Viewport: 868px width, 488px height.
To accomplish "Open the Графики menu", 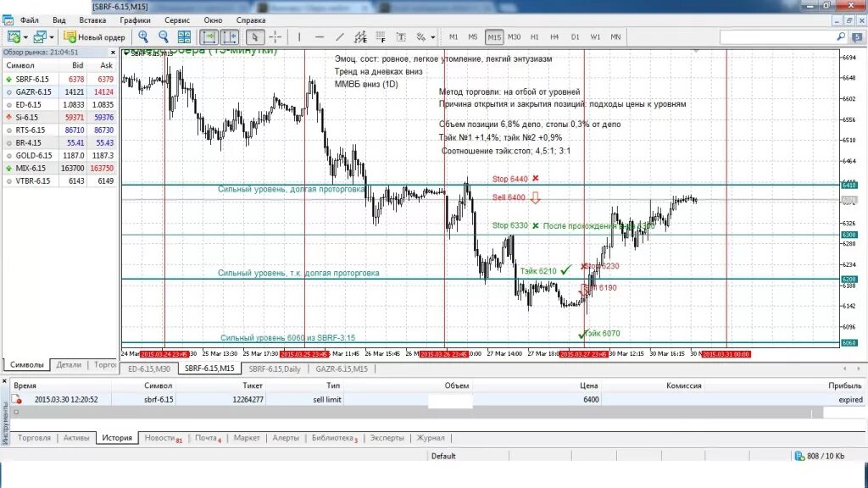I will click(135, 20).
